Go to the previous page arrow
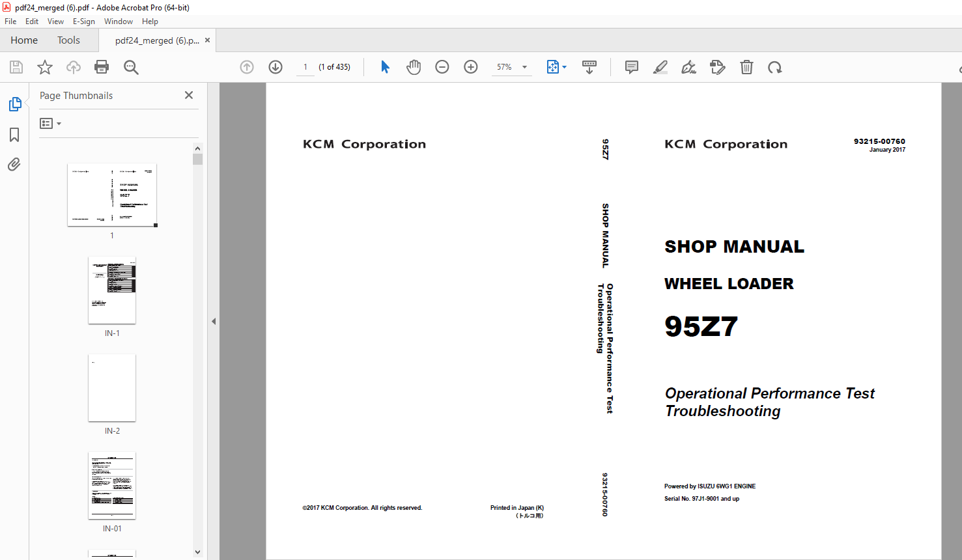 click(247, 67)
